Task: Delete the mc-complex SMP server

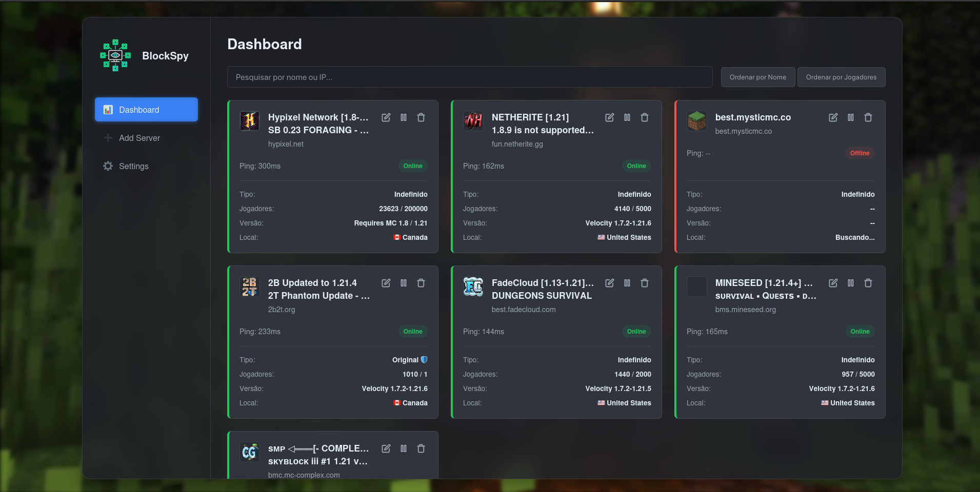Action: pos(421,448)
